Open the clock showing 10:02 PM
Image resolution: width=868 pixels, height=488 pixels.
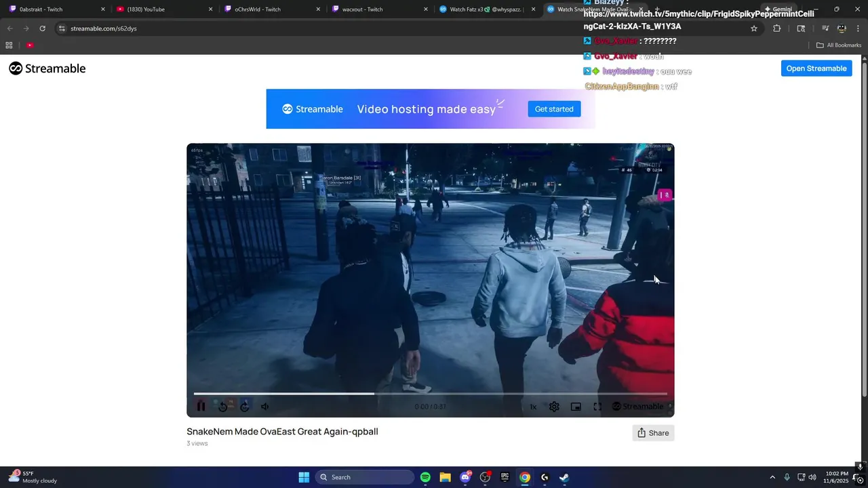[x=837, y=477]
